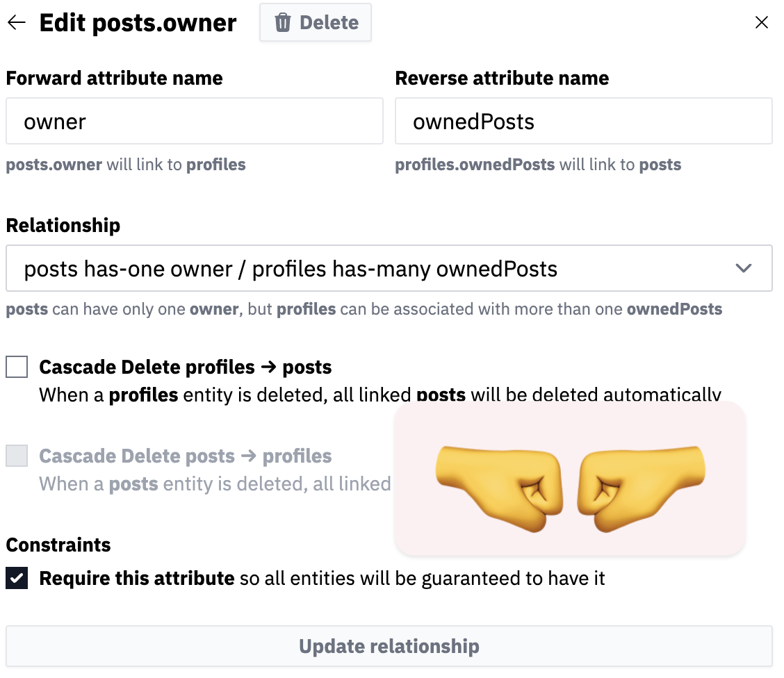Click the greyed Cascade Delete posts → profiles checkbox
Image resolution: width=784 pixels, height=678 pixels.
(17, 456)
